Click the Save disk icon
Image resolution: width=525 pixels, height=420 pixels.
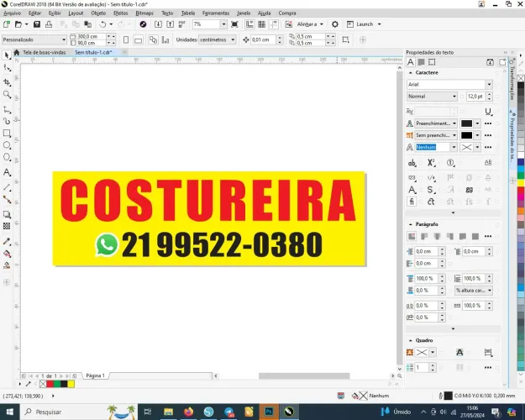tap(37, 24)
